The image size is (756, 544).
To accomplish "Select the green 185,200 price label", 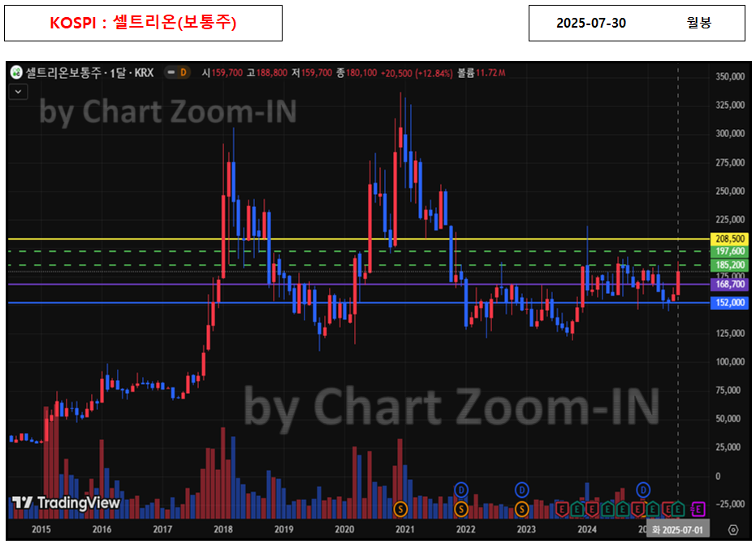I will [x=729, y=265].
